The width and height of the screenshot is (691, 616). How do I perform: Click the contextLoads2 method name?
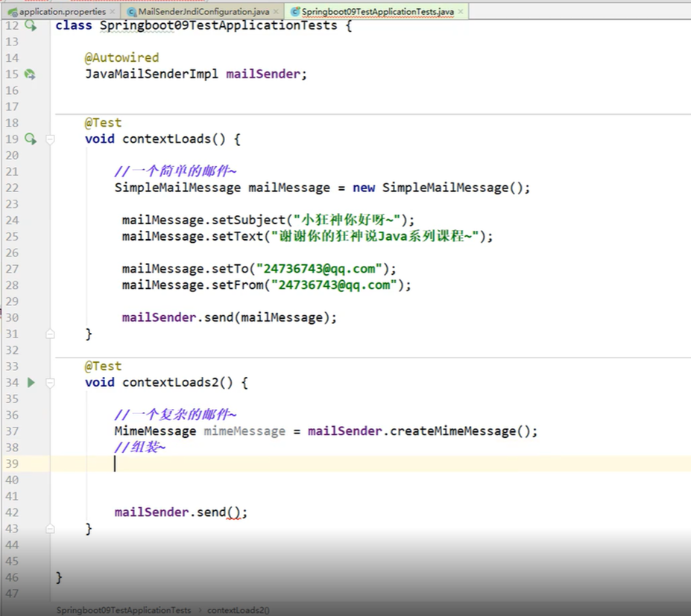171,382
